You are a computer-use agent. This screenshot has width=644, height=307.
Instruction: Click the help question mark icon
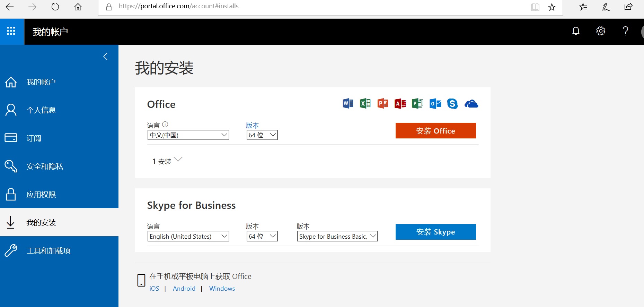click(x=625, y=31)
